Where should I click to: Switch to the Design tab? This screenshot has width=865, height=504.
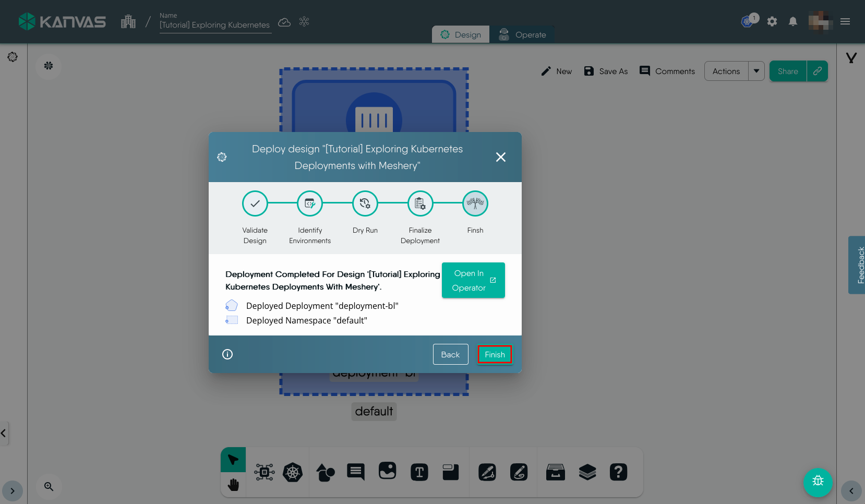tap(461, 34)
